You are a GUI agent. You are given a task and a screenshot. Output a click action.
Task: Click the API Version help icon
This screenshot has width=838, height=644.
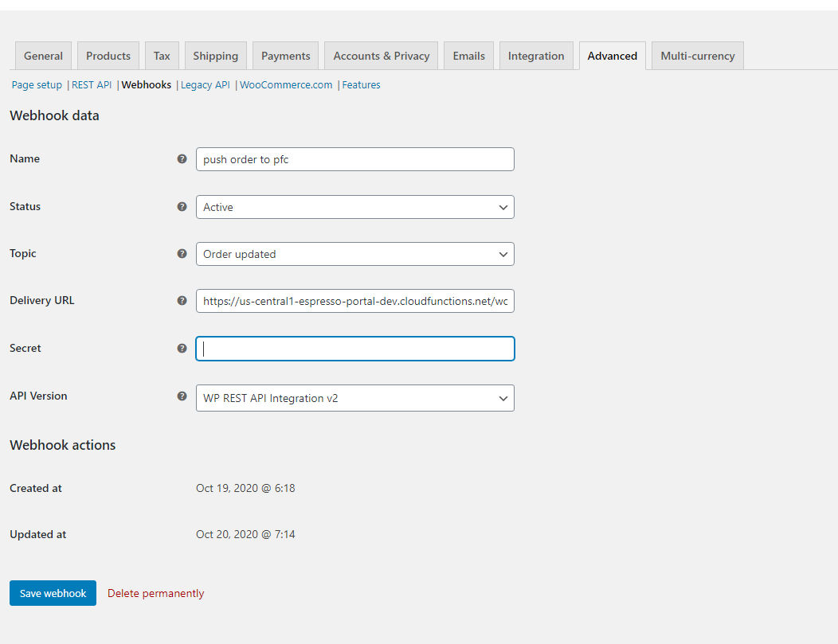click(182, 396)
